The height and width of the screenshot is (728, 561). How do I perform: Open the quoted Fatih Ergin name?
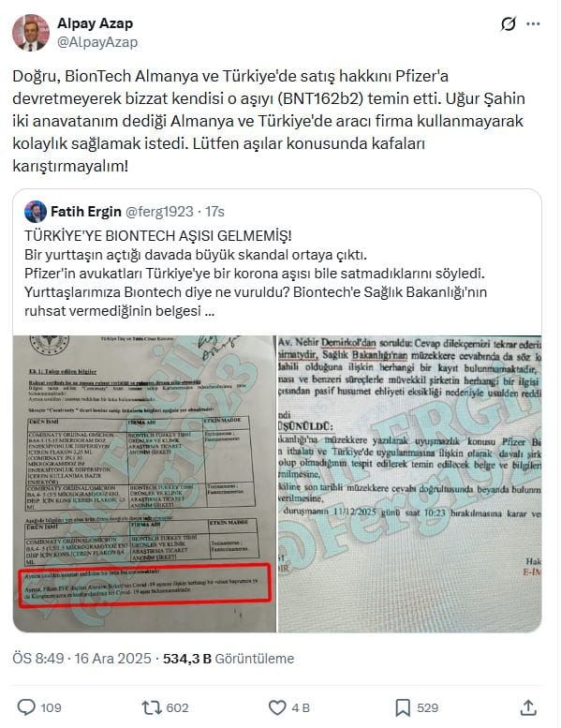[86, 212]
